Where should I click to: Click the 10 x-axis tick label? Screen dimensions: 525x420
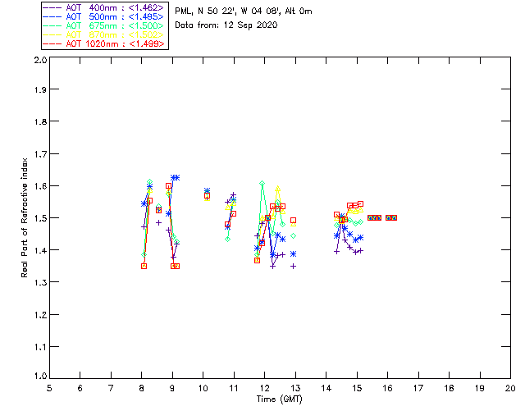(x=203, y=388)
